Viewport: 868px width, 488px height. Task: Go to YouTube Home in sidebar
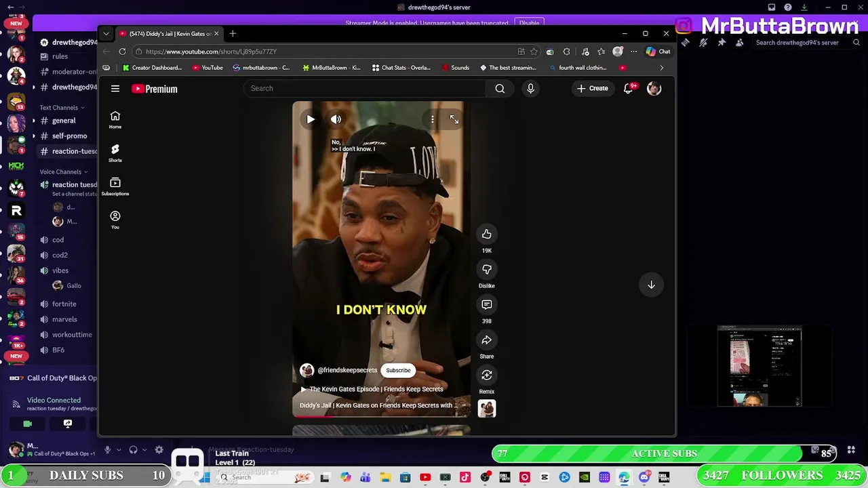(x=115, y=120)
